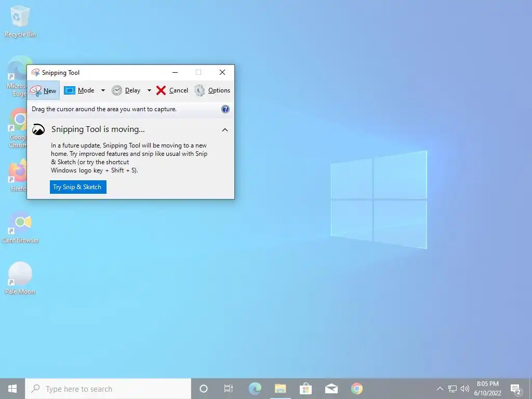Minimize the Snipping Tool window
Screen dimensions: 532x399
(x=175, y=72)
